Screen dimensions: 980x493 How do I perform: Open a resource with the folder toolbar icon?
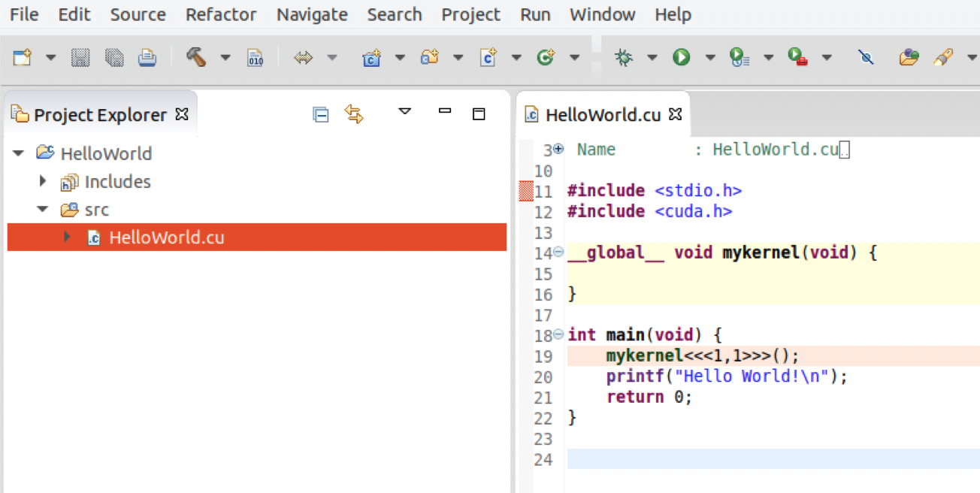point(909,56)
